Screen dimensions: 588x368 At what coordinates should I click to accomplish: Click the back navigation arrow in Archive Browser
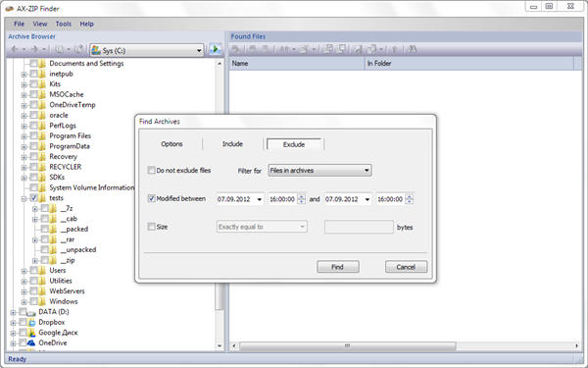tap(15, 49)
